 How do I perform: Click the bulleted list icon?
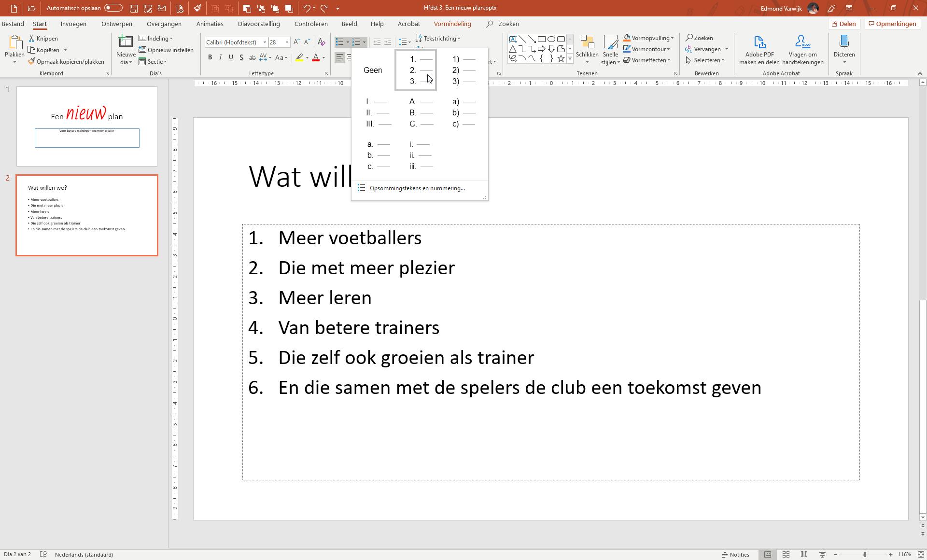coord(340,42)
